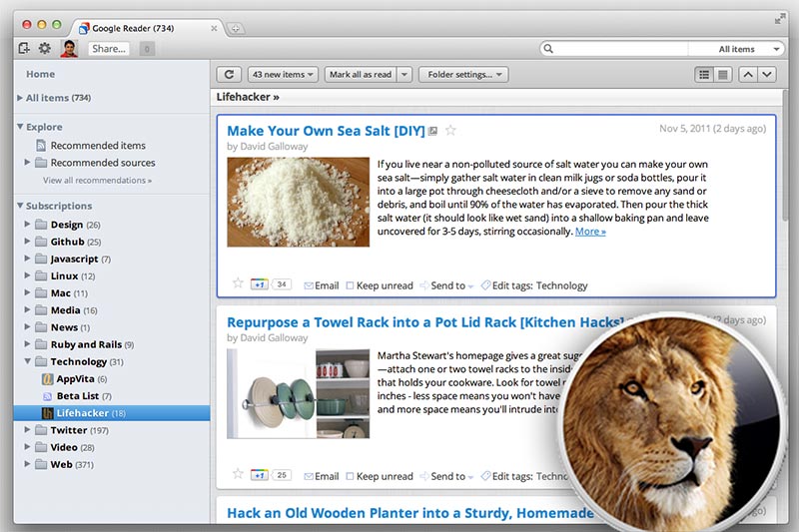Check Keep unread on Sea Salt article
Viewport: 799px width, 532px height.
pos(350,285)
